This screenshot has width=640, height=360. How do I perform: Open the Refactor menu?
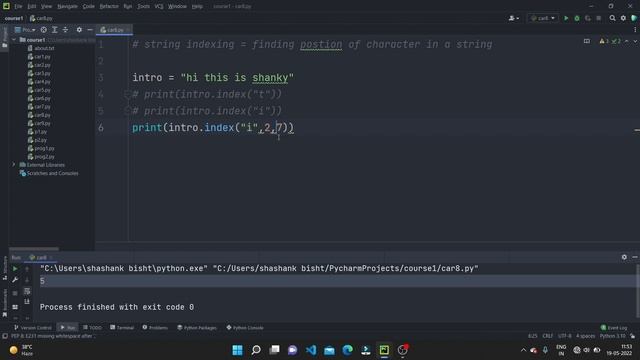109,7
